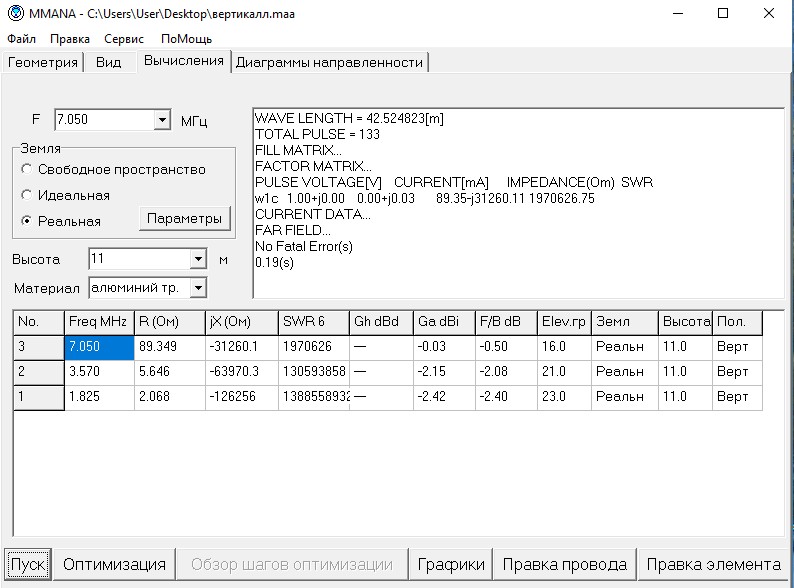
Task: Open the Файл menu
Action: point(21,39)
